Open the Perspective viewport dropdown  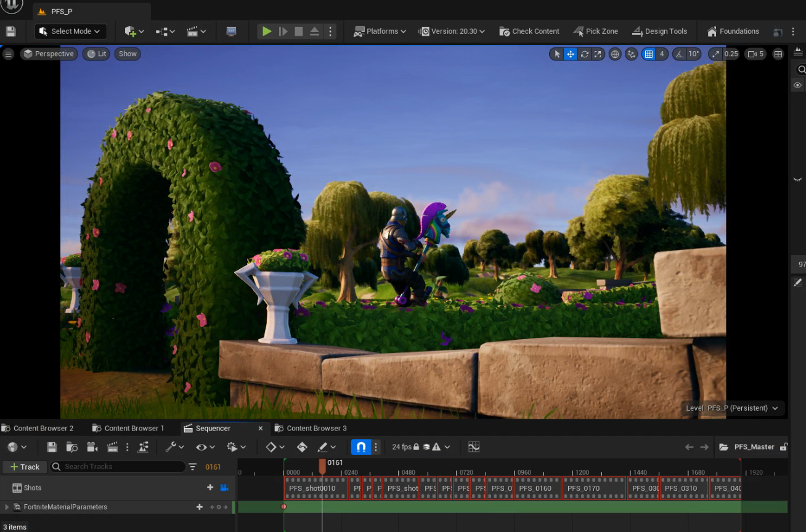[x=49, y=54]
